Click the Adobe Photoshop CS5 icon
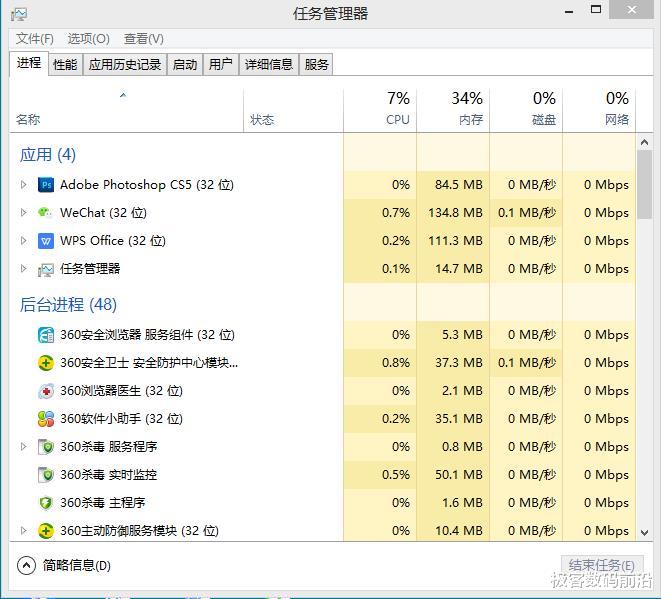 (46, 185)
